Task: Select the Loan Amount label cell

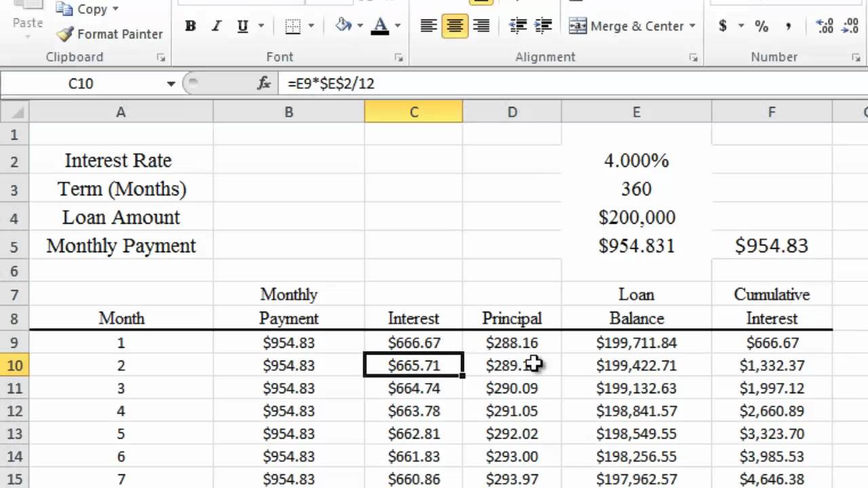Action: point(121,218)
